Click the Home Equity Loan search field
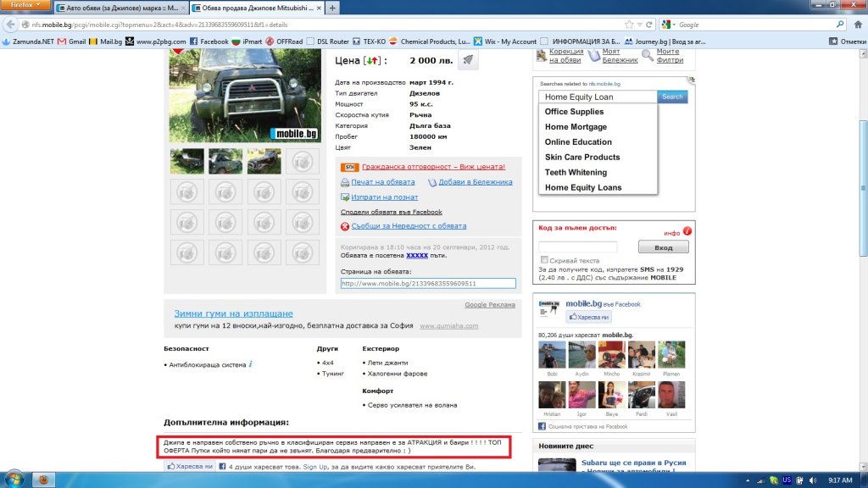The width and height of the screenshot is (868, 488). pos(598,97)
